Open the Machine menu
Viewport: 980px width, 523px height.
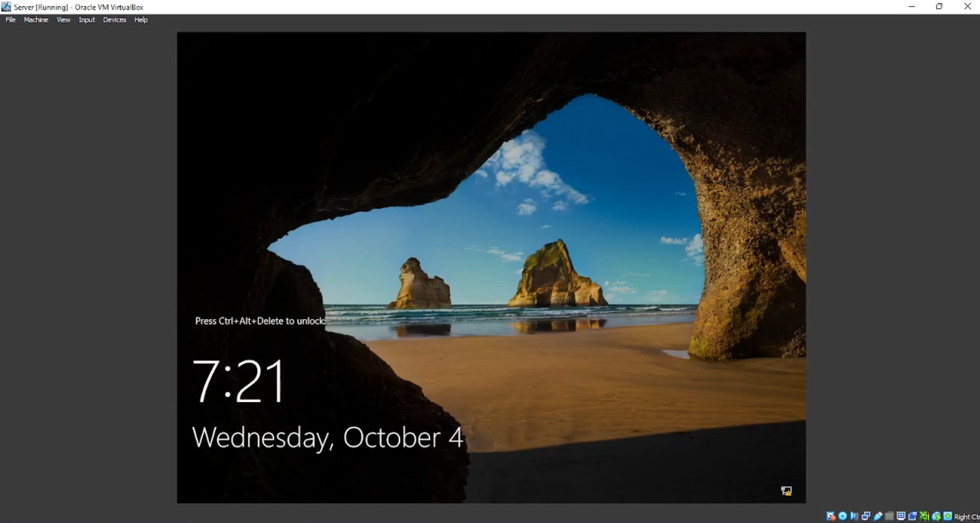pyautogui.click(x=36, y=20)
